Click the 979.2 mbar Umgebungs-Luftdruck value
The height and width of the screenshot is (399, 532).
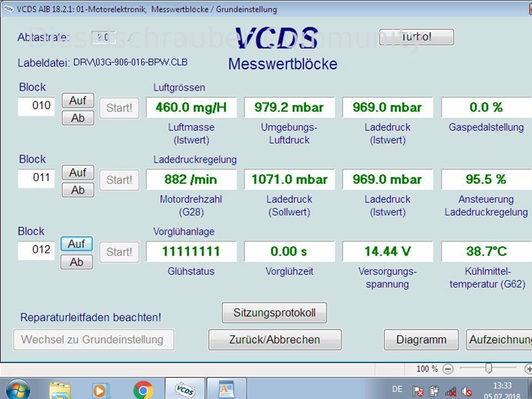[x=289, y=108]
